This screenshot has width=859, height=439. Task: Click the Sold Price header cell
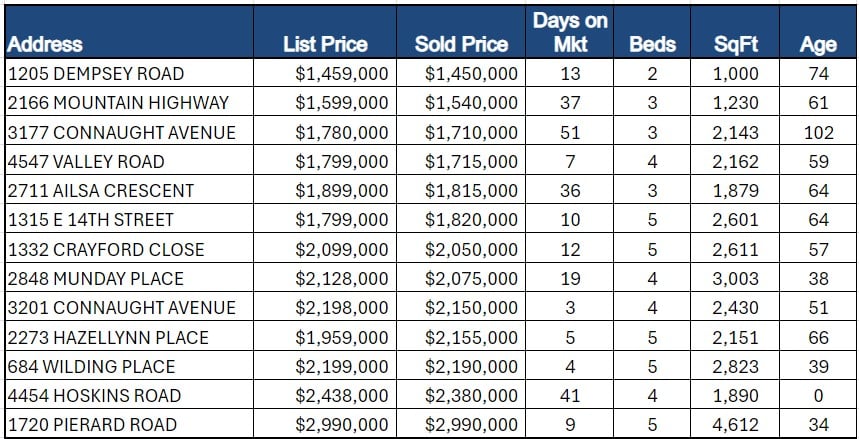coord(461,44)
